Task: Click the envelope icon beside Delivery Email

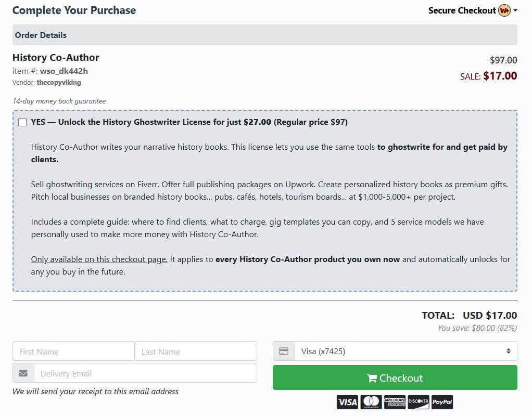Action: pyautogui.click(x=23, y=373)
